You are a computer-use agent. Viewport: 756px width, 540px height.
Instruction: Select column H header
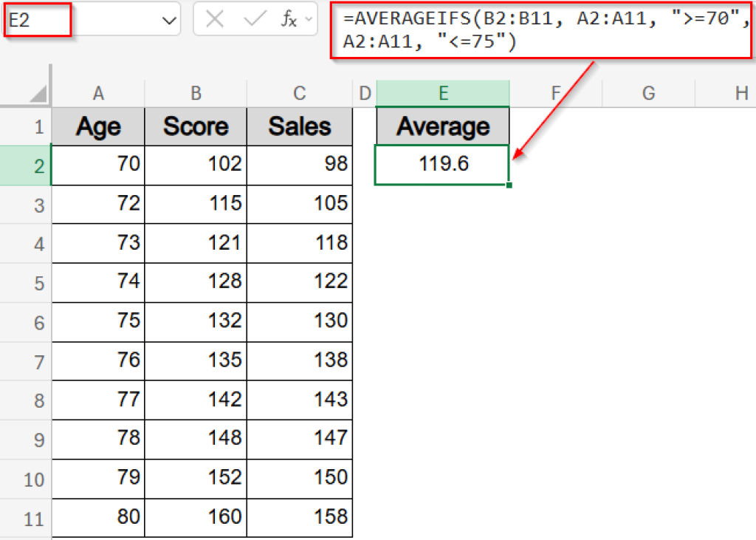coord(740,93)
